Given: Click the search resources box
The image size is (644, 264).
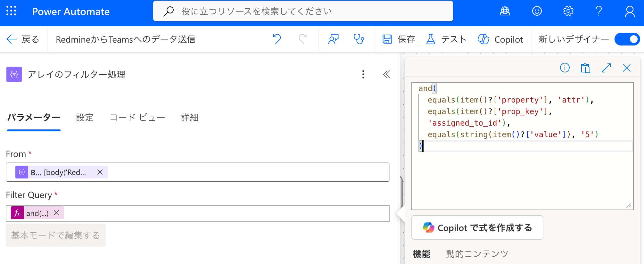Looking at the screenshot, I should click(303, 11).
